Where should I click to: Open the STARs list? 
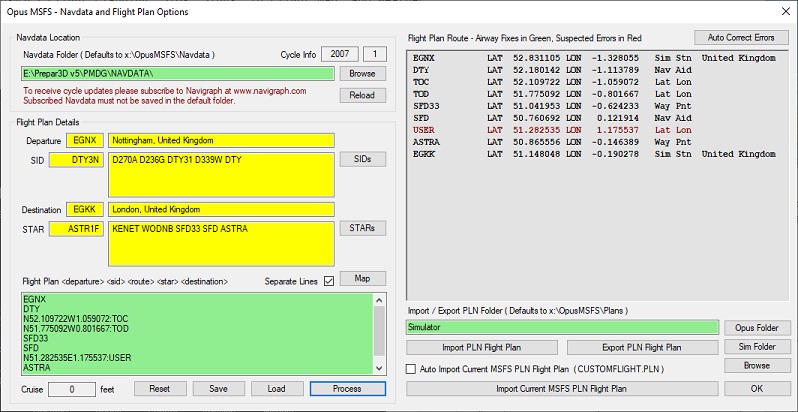[x=363, y=228]
